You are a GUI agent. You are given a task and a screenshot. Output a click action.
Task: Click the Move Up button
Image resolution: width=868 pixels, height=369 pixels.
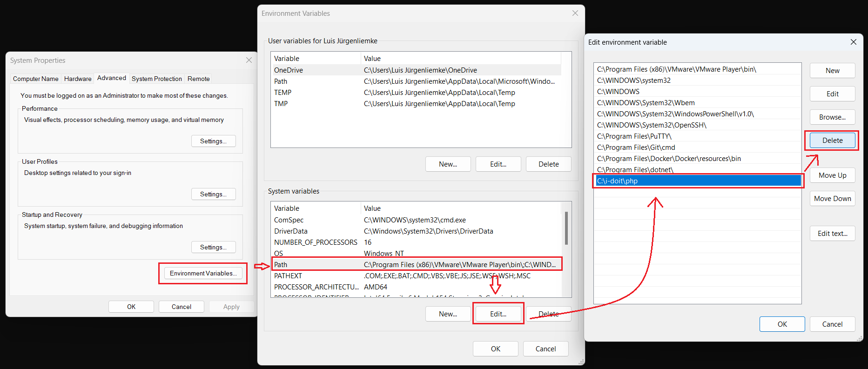pyautogui.click(x=833, y=175)
